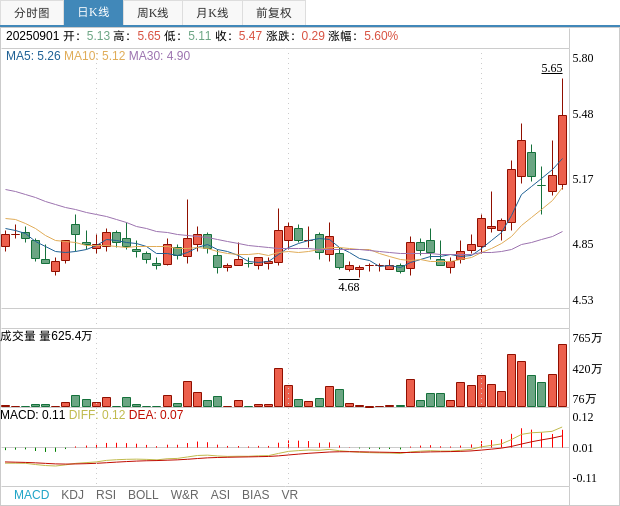Screen dimensions: 620x506
Task: Switch to the 分时图 tab
Action: coord(32,13)
